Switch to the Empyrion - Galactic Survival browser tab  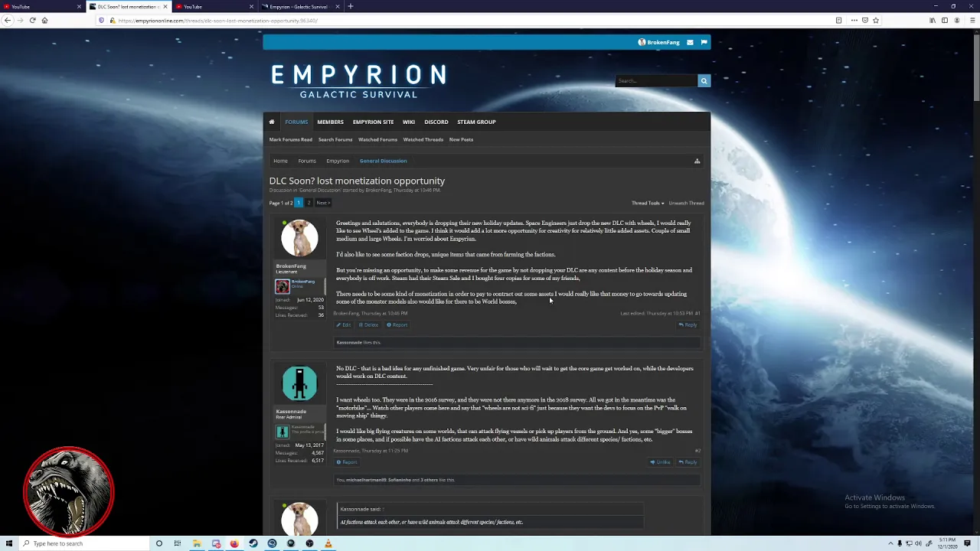tap(299, 6)
